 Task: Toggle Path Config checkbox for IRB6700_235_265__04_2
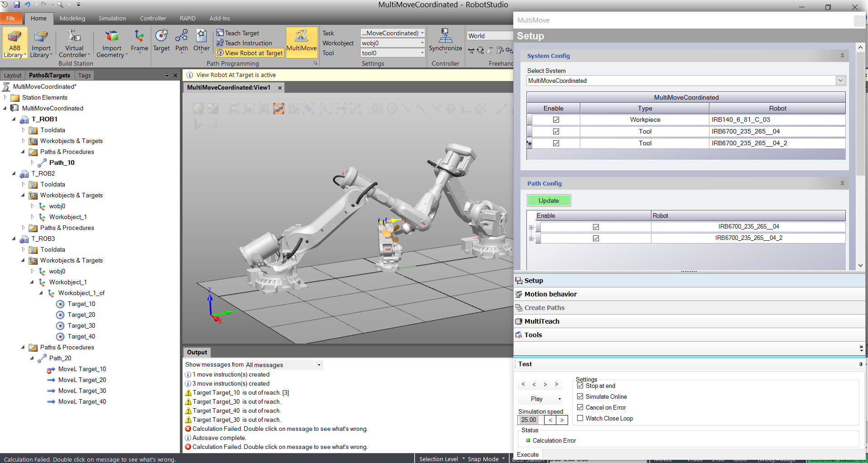pos(596,238)
